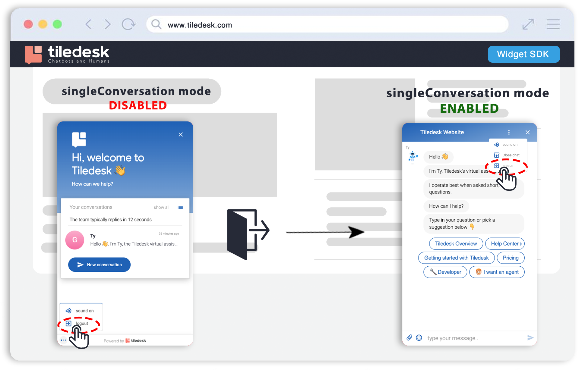Click the attachment paperclip icon

click(x=409, y=337)
